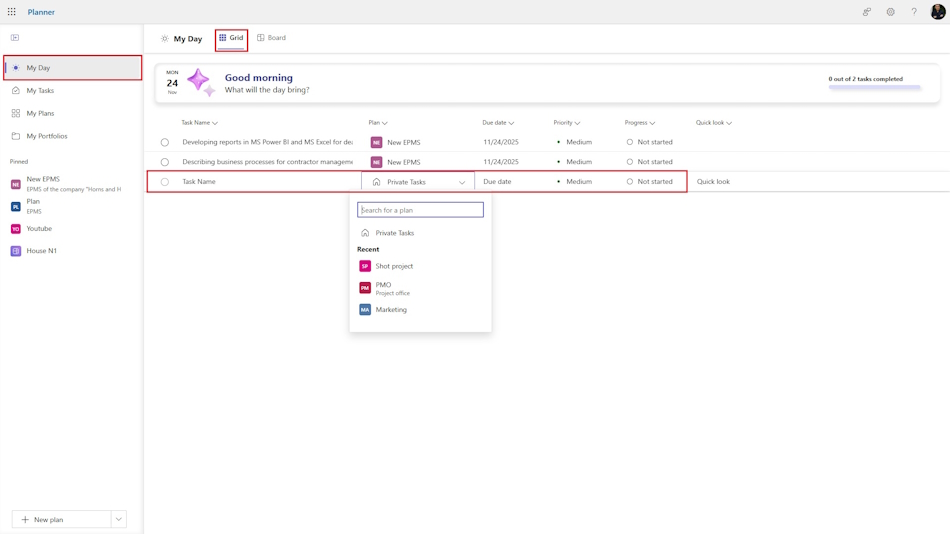This screenshot has height=534, width=950.
Task: Open the Priority column header dropdown
Action: coord(577,123)
